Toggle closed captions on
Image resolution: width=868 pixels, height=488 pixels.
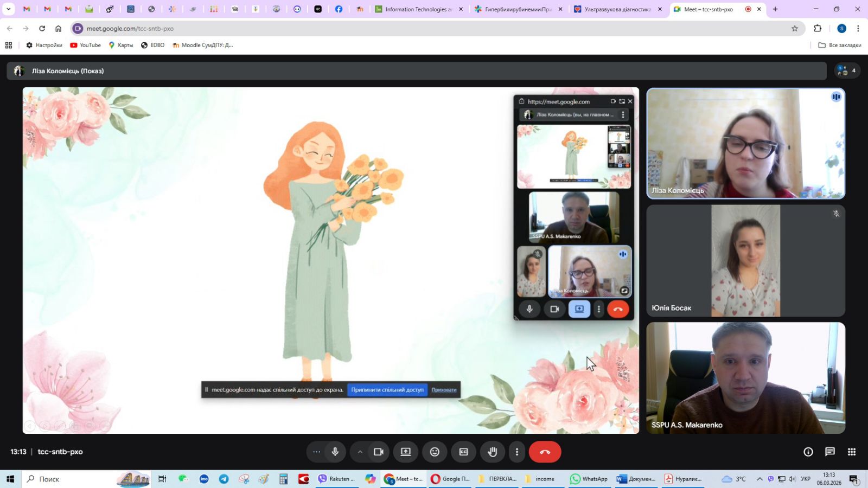[x=463, y=452]
